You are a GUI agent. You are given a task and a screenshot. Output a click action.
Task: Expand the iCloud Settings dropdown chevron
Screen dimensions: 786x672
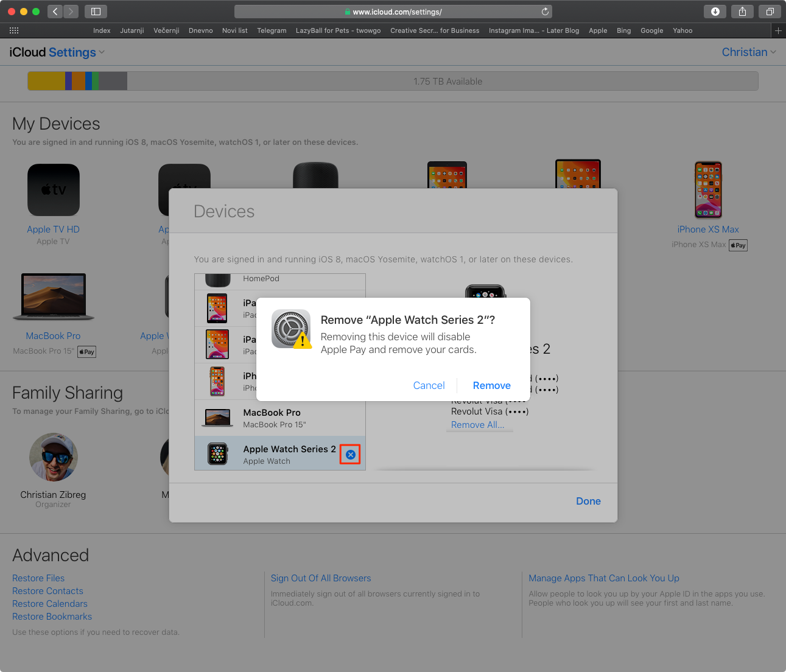(x=102, y=52)
